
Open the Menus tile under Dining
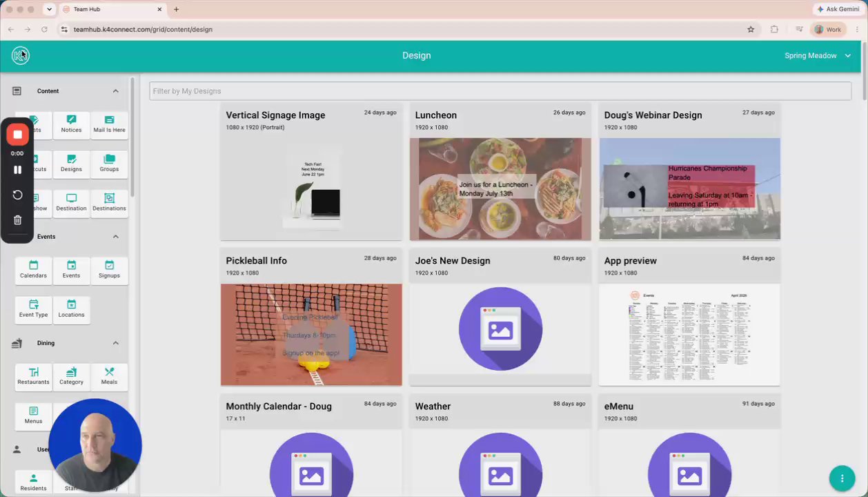[33, 416]
